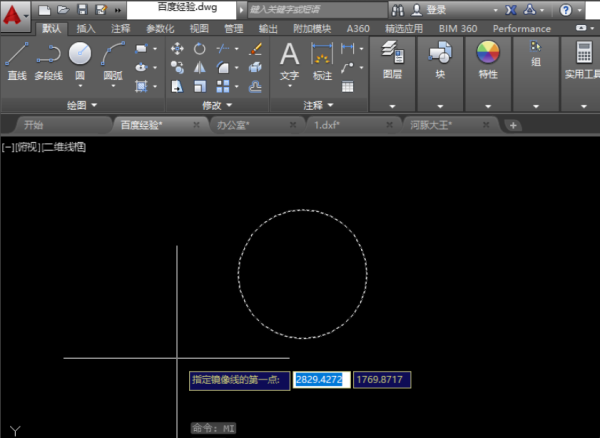
Task: Activate the Rotate tool
Action: point(199,49)
